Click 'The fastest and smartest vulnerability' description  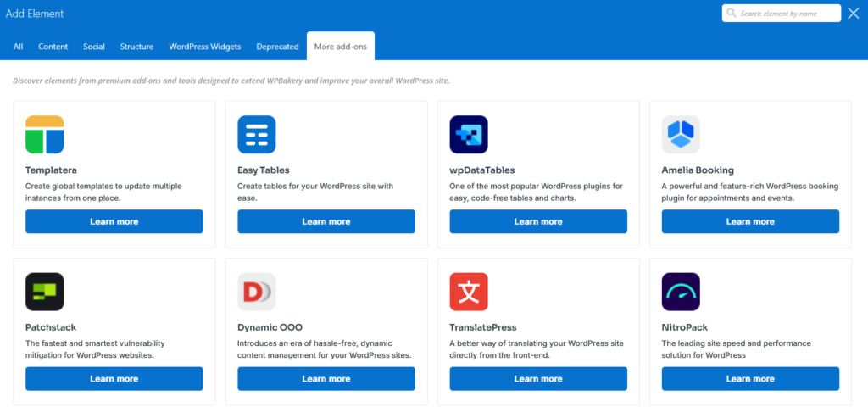coord(95,348)
